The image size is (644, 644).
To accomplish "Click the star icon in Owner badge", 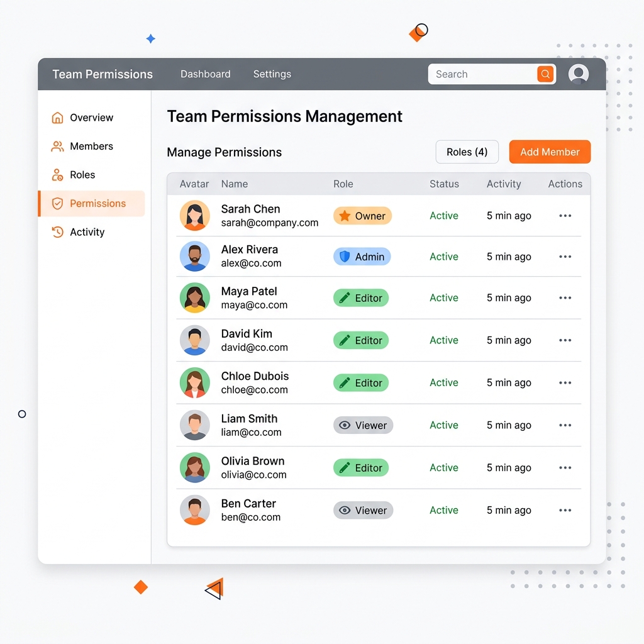I will point(345,216).
